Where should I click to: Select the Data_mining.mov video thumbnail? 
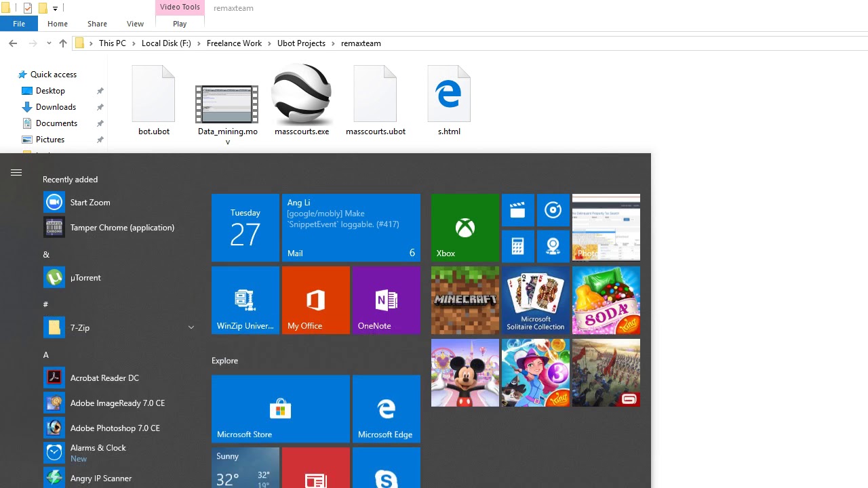point(227,104)
